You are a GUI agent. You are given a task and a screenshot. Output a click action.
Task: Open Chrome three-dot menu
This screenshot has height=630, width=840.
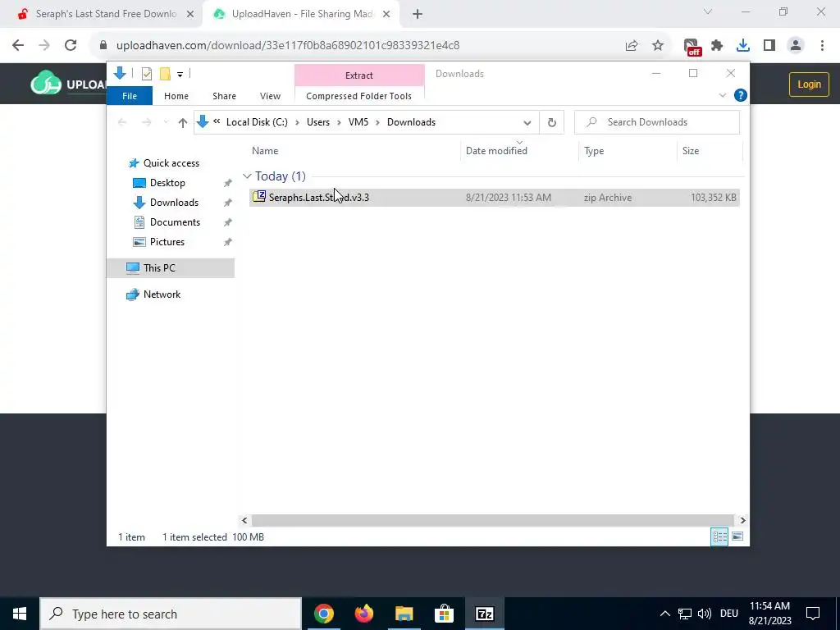coord(822,46)
